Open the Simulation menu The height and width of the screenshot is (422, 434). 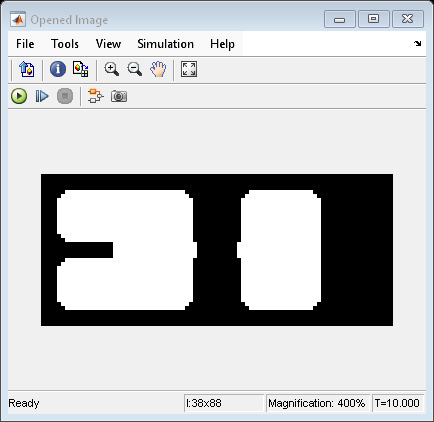click(x=166, y=44)
